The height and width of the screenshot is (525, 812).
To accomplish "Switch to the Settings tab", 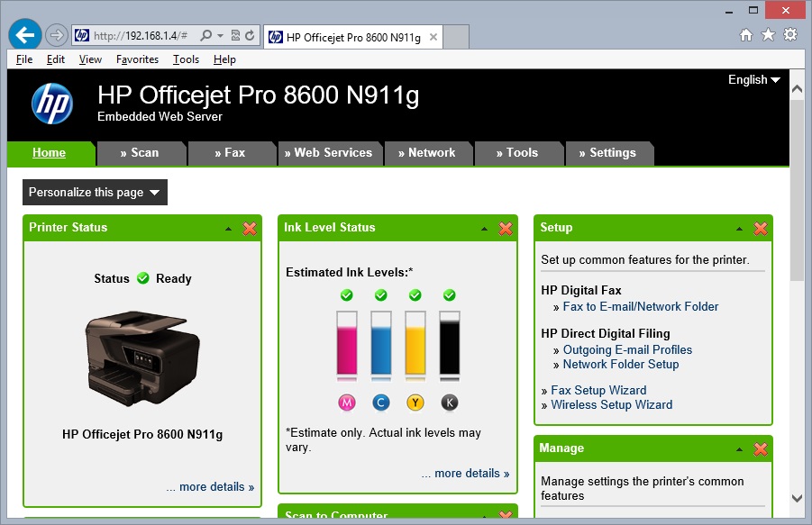I will [608, 153].
